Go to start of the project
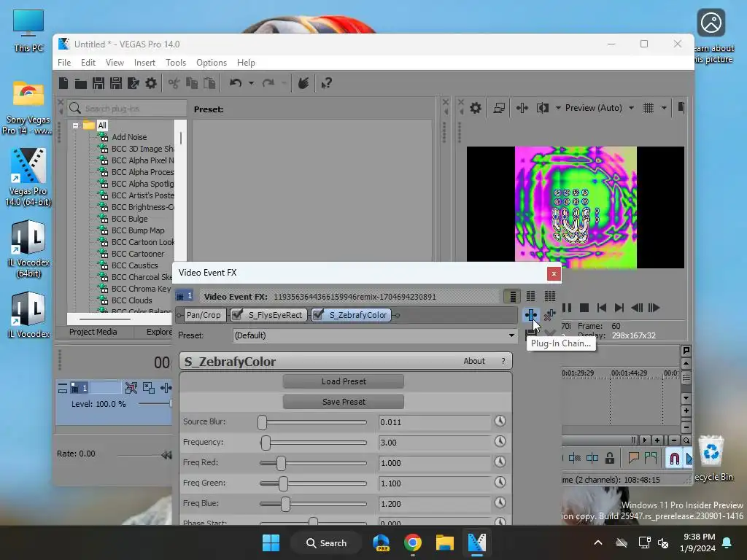The width and height of the screenshot is (747, 560). pos(602,308)
